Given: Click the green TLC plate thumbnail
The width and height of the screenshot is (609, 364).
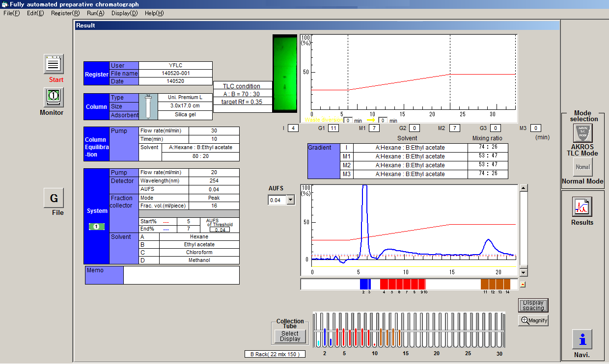Looking at the screenshot, I should click(285, 74).
